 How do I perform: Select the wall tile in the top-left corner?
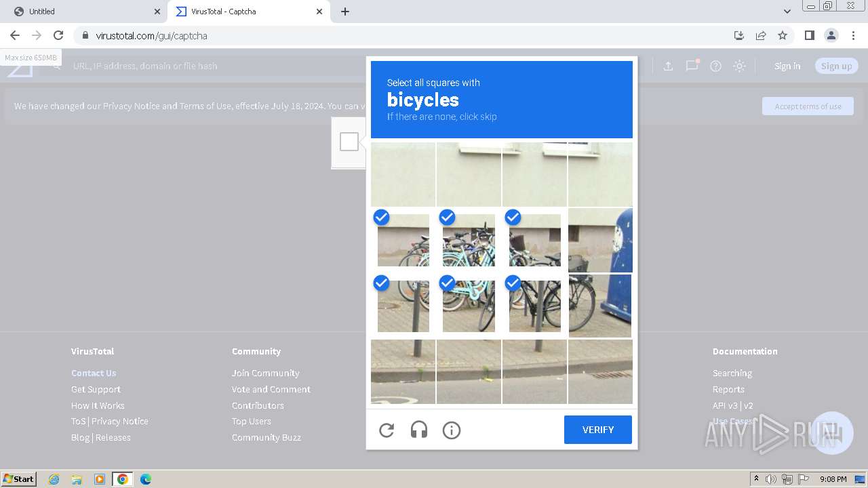coord(403,174)
